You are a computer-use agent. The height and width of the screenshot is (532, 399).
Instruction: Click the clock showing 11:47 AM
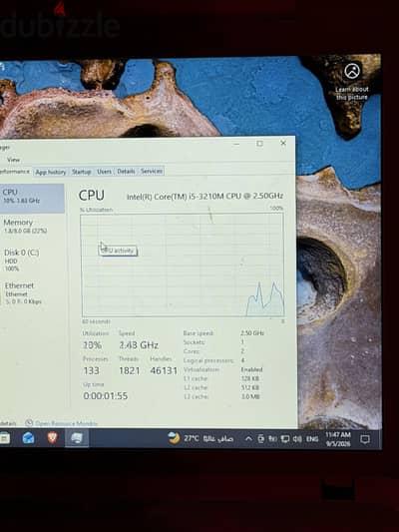click(338, 439)
